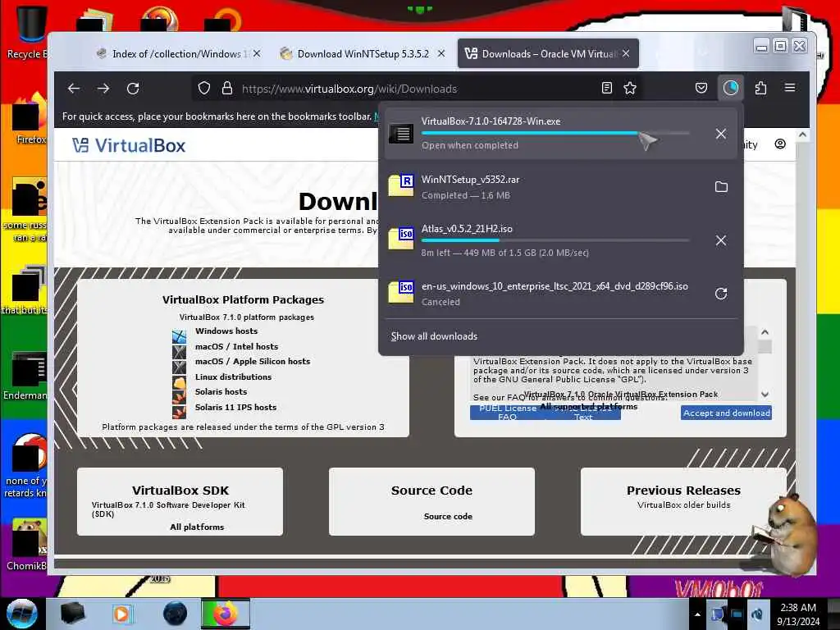
Task: Save page to Pocket icon
Action: click(701, 89)
